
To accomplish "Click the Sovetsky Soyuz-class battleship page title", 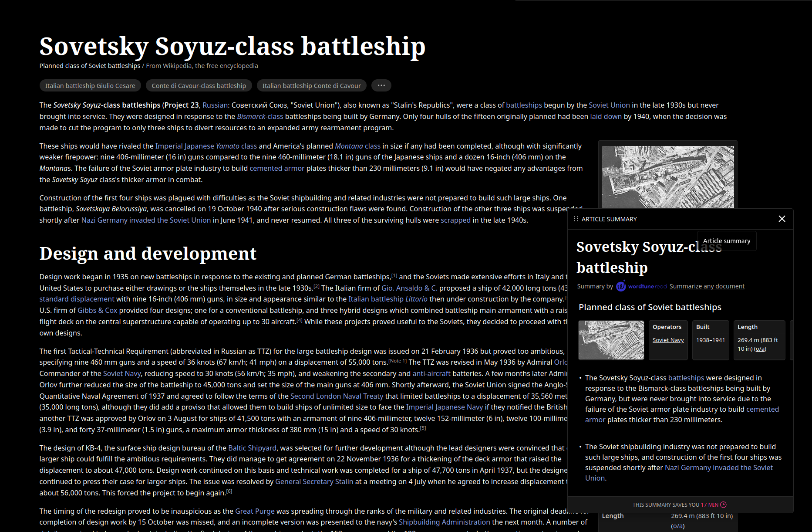I will (x=232, y=46).
